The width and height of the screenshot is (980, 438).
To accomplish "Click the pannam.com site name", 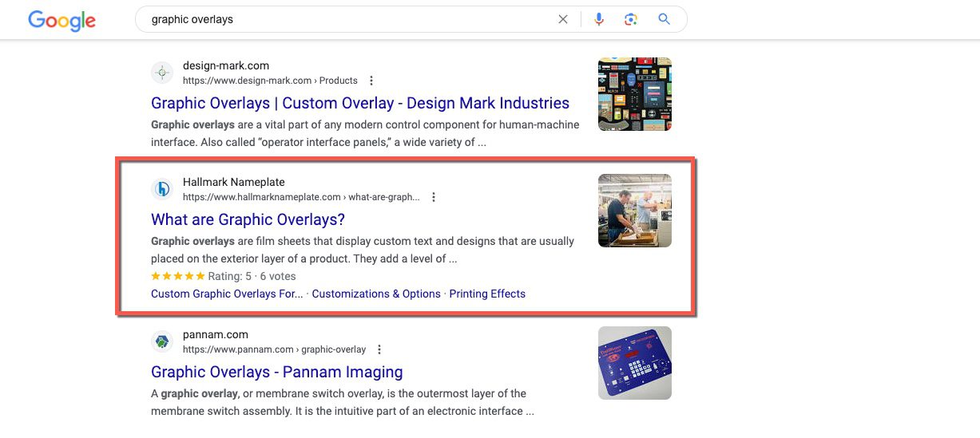I will [216, 334].
